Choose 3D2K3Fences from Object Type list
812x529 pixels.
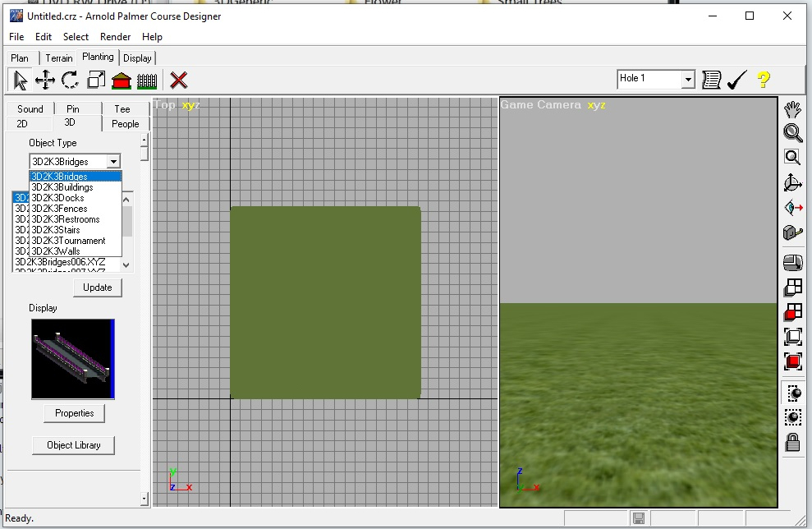59,209
